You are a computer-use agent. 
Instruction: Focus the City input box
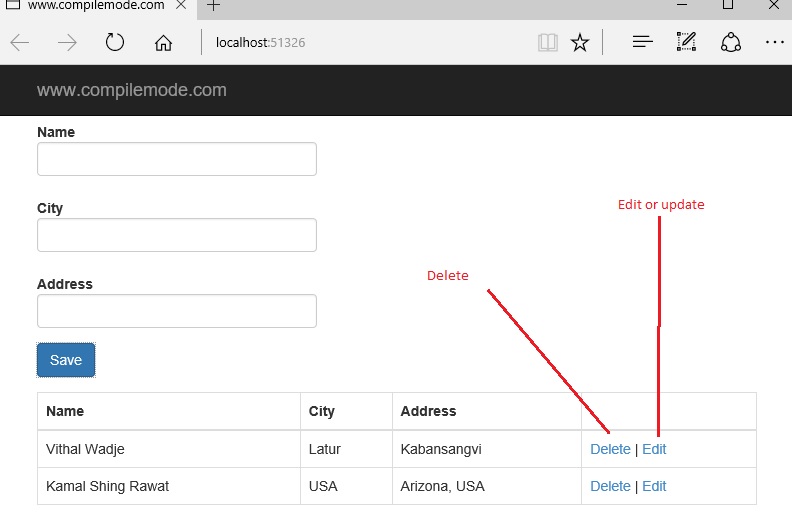click(177, 235)
